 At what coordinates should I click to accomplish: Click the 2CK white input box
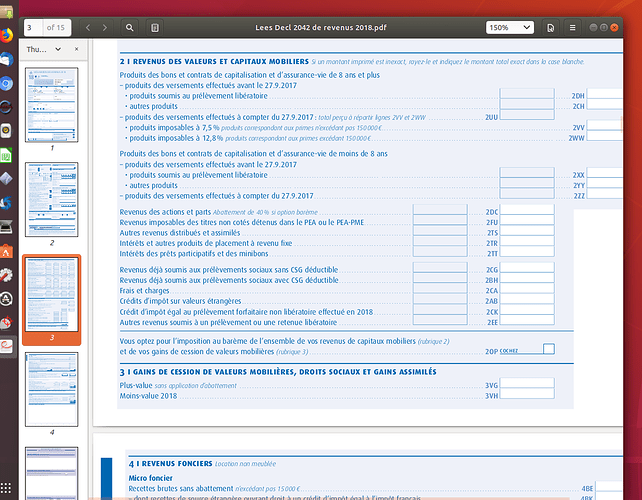pos(527,310)
